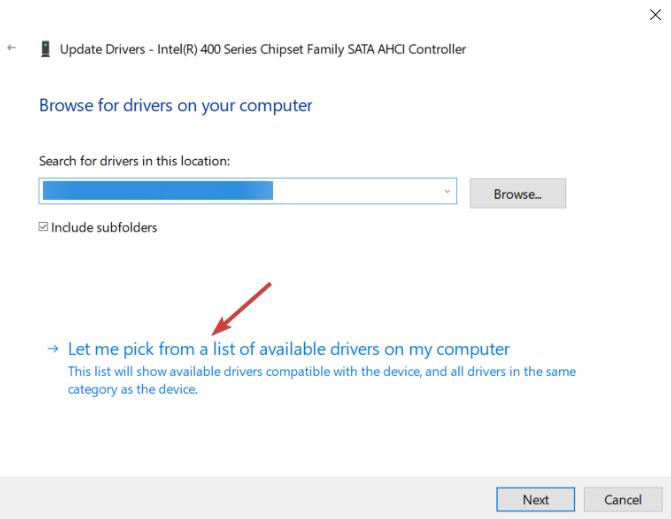This screenshot has height=519, width=671.
Task: Click the red annotation arrow pointing at the link
Action: click(243, 308)
